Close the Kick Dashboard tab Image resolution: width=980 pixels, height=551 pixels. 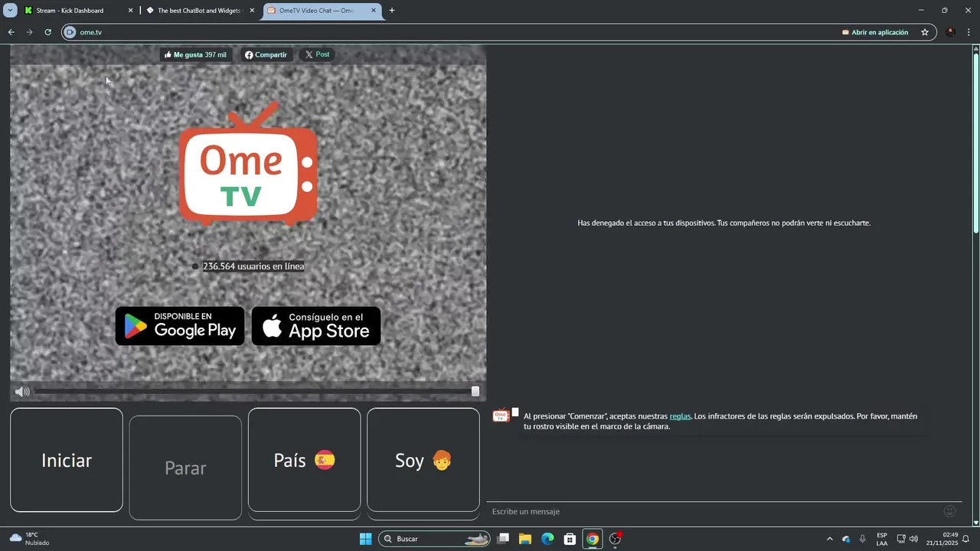pyautogui.click(x=130, y=11)
